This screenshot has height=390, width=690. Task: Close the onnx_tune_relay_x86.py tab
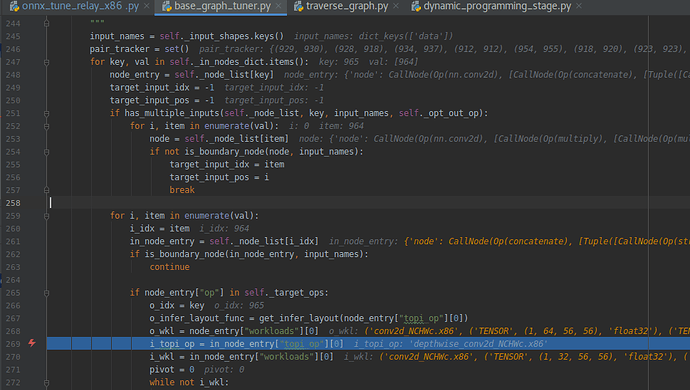pyautogui.click(x=147, y=6)
